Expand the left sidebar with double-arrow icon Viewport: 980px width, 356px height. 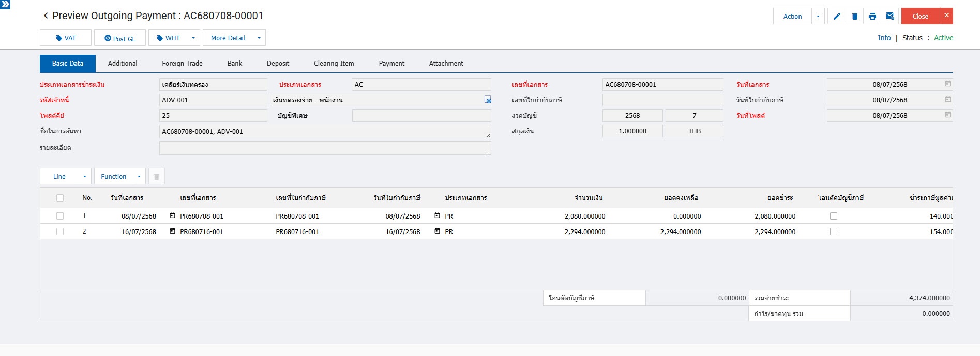pyautogui.click(x=5, y=4)
